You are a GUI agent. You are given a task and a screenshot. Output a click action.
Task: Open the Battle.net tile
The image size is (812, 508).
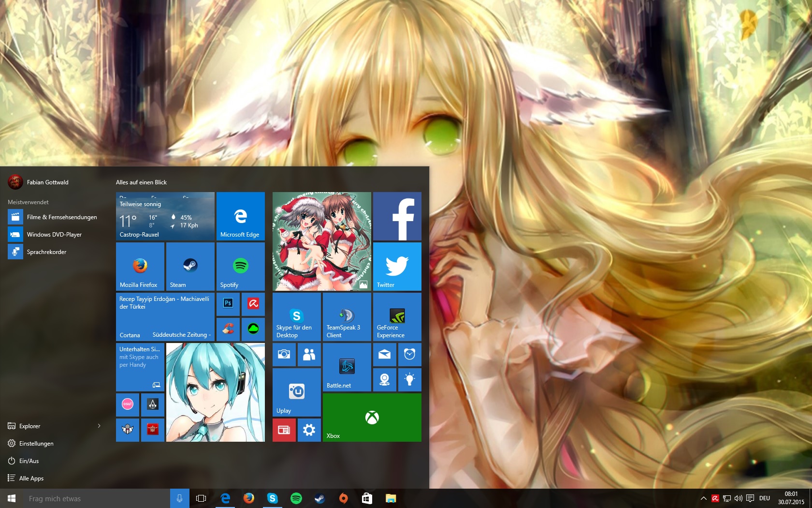click(x=347, y=367)
